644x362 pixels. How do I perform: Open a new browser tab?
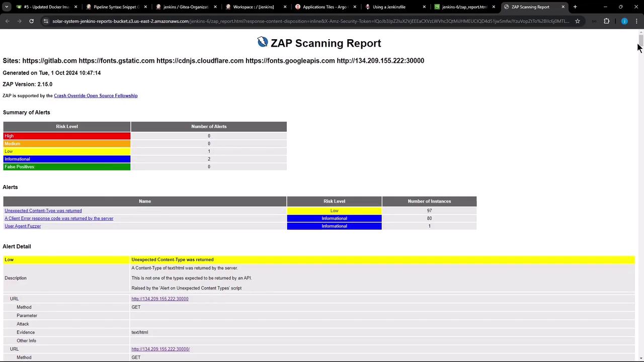pyautogui.click(x=575, y=7)
